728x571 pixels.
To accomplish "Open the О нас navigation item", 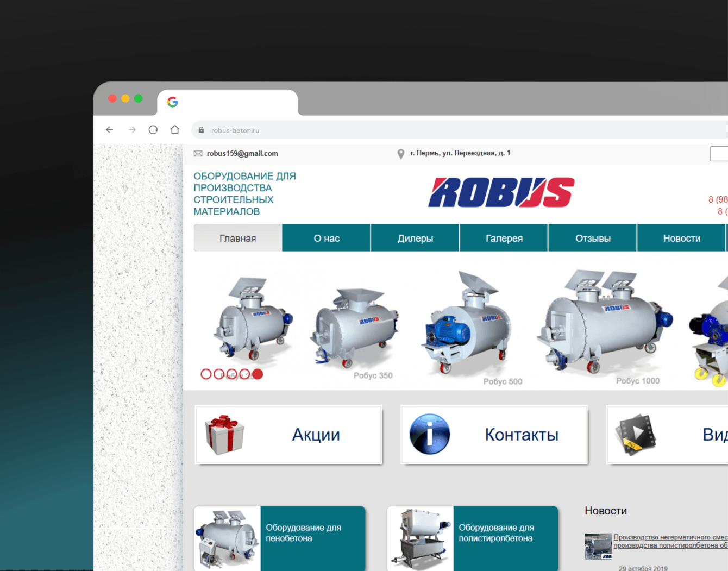I will 326,237.
